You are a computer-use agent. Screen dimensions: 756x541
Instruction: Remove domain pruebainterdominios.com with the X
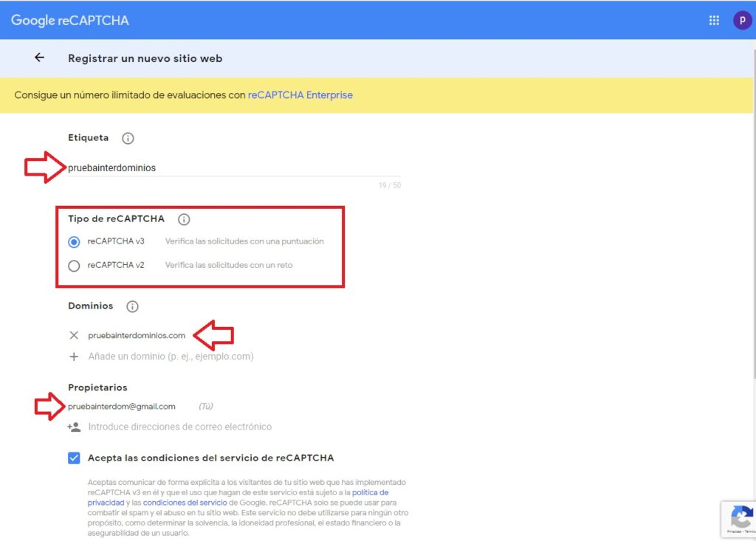coord(74,335)
